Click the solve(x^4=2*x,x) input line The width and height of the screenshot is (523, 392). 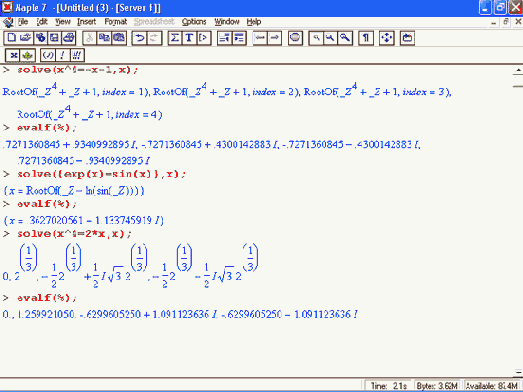pos(74,234)
